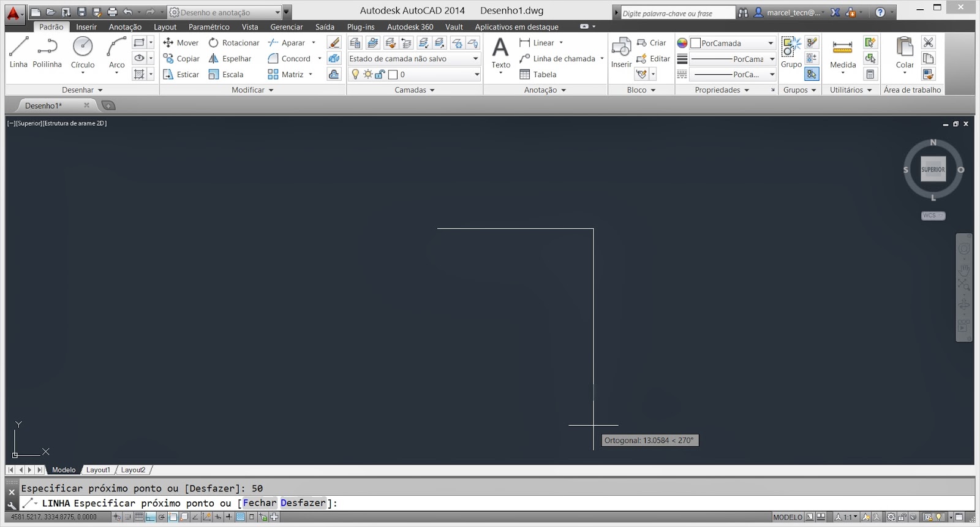980x527 pixels.
Task: Expand the Modificar panel
Action: [x=252, y=90]
